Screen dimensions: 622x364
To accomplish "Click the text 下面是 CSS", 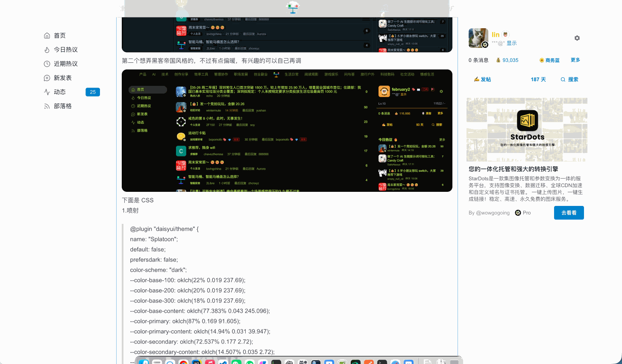I will [x=138, y=200].
